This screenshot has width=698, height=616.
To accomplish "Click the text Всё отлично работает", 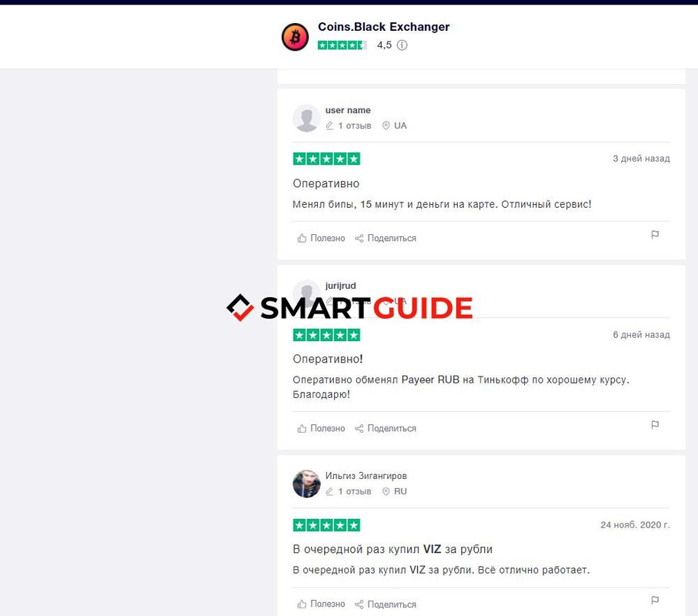I will (x=533, y=570).
